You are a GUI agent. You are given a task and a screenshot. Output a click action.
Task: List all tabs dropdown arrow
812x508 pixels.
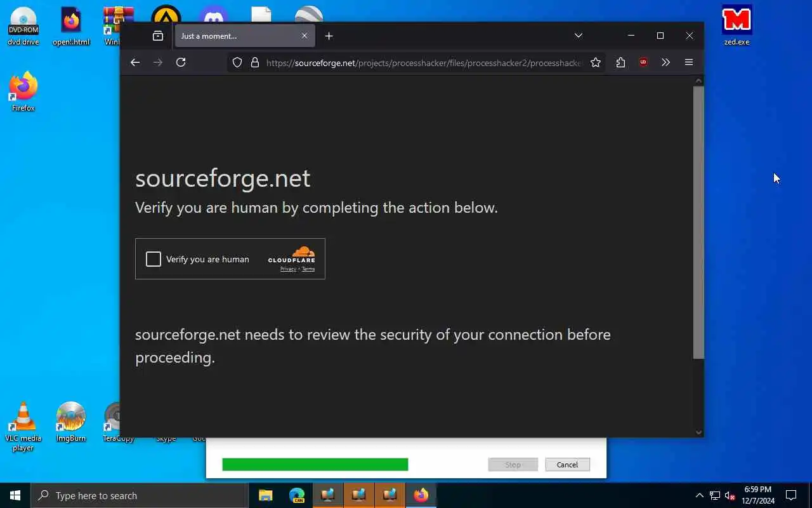pos(579,36)
